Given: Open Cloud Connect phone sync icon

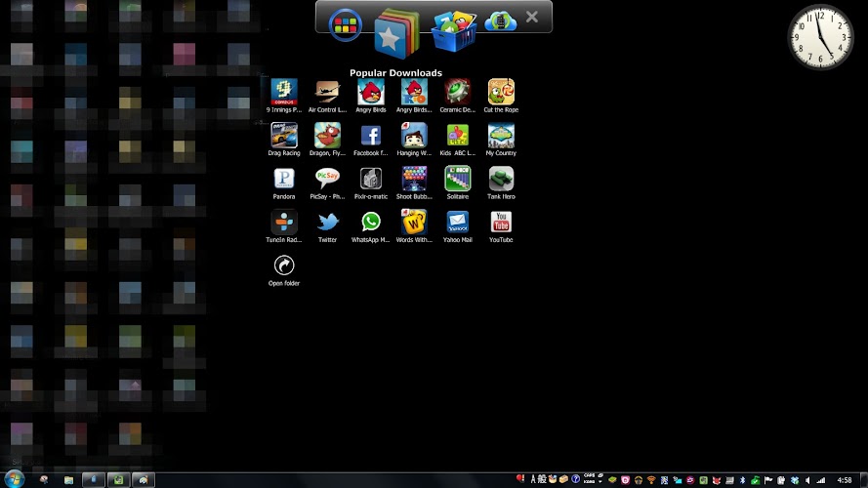Looking at the screenshot, I should tap(501, 21).
